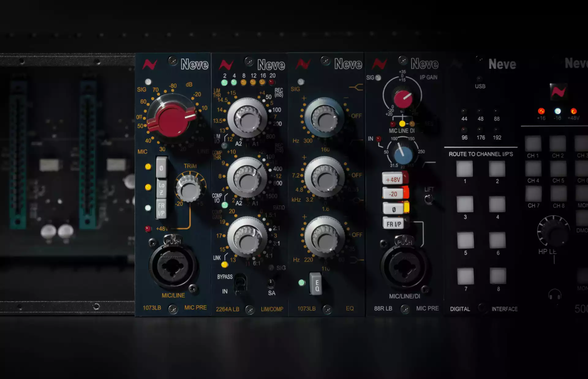Screen dimensions: 588x379
Task: Click the red IN LED above high-pass knob
Action: coord(379,139)
